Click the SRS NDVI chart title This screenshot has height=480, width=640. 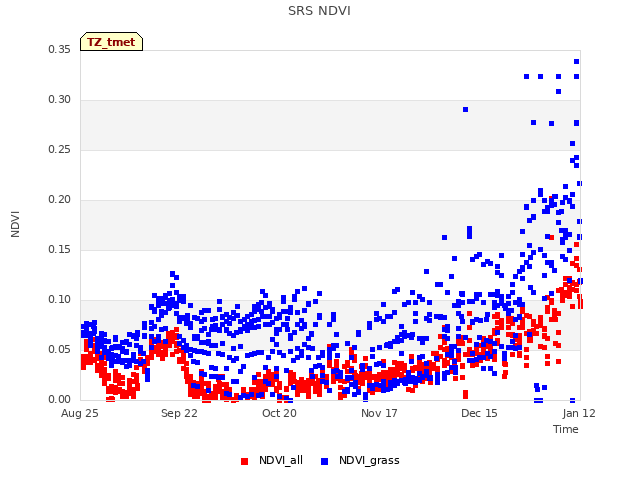319,11
